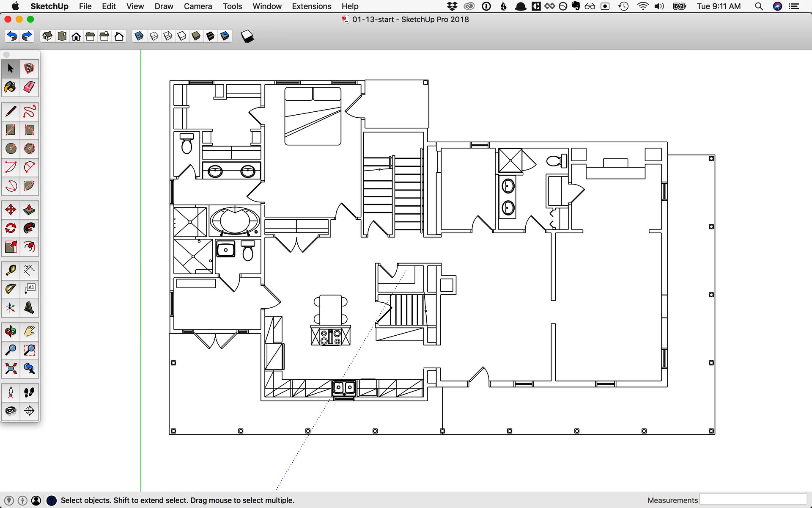Image resolution: width=812 pixels, height=508 pixels.
Task: Click the Zoom Extents tool
Action: (11, 369)
